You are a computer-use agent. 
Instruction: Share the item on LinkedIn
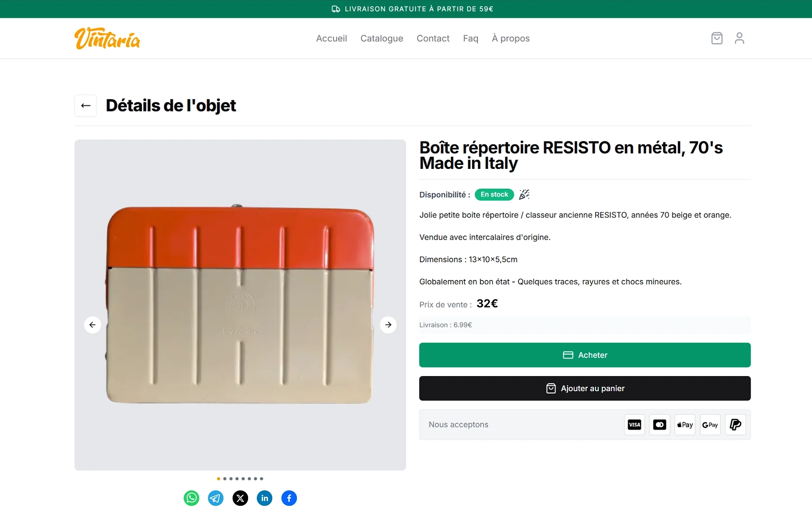(265, 498)
